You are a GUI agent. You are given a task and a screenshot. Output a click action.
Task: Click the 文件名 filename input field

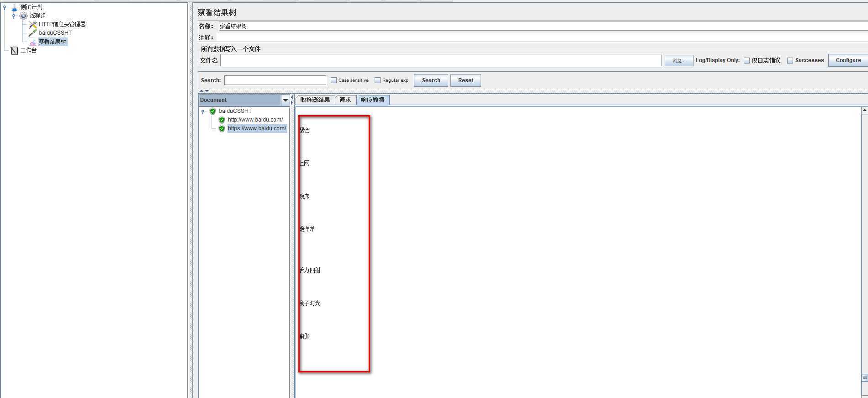(x=441, y=60)
